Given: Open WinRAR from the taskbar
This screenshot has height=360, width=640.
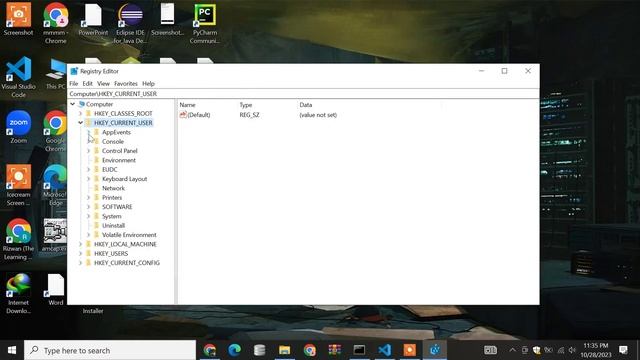Looking at the screenshot, I should click(x=335, y=350).
